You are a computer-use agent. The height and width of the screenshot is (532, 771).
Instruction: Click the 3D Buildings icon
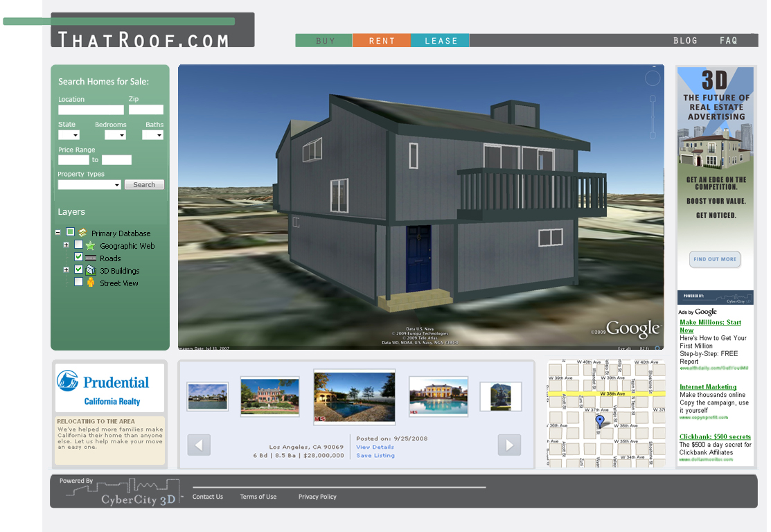[91, 270]
